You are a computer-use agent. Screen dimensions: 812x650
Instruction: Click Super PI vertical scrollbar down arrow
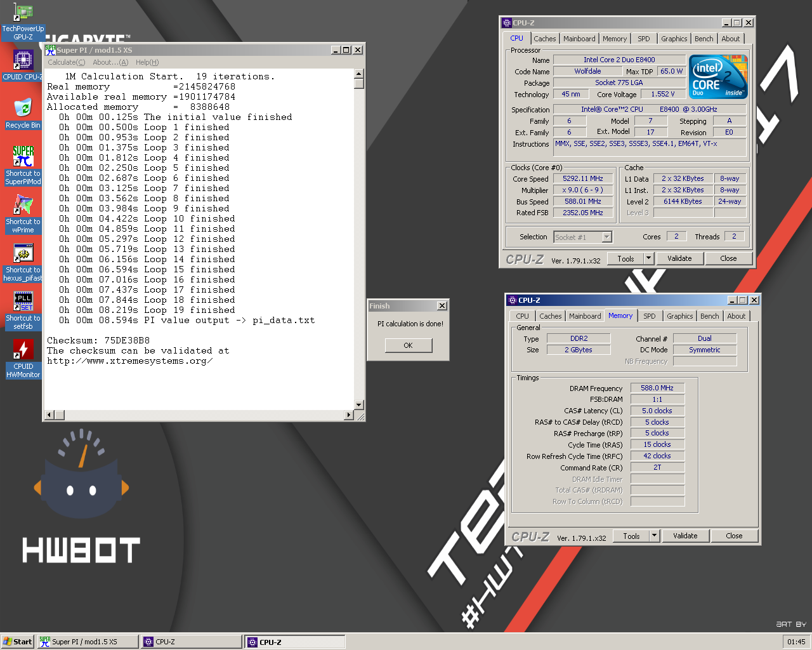tap(359, 404)
